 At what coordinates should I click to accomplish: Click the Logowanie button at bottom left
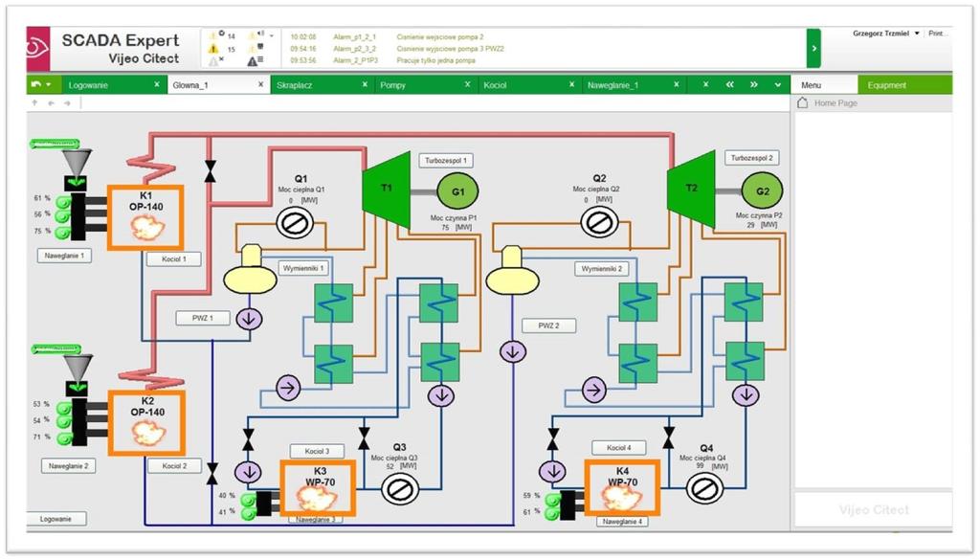[56, 519]
